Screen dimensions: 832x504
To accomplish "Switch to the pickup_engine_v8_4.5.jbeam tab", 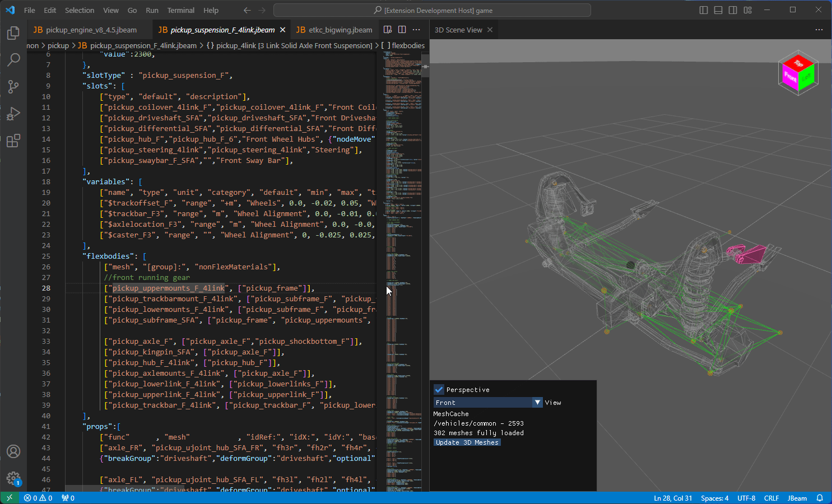I will click(91, 30).
